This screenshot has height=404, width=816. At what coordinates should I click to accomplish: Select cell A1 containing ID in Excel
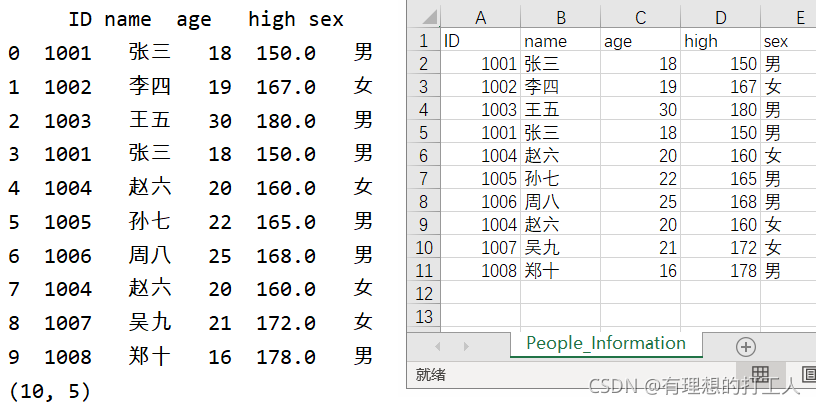(480, 41)
